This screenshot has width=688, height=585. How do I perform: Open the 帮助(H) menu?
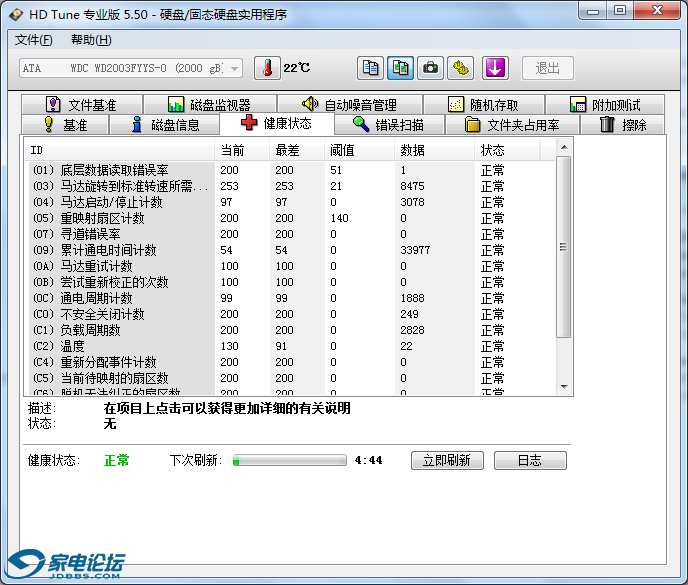[91, 40]
